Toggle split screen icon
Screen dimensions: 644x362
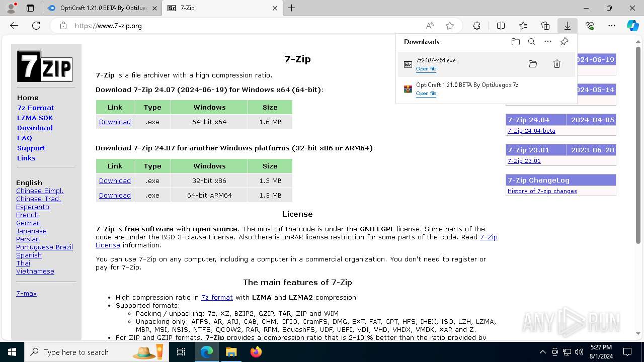click(x=501, y=26)
